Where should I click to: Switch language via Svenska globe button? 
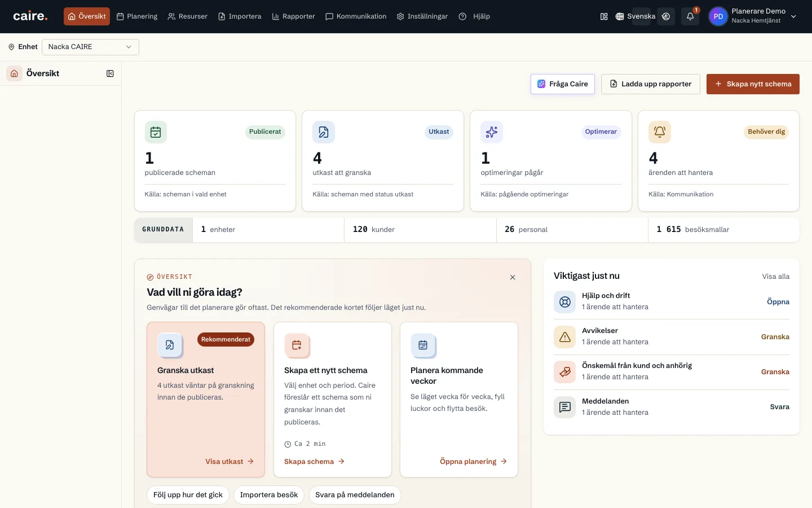pos(636,16)
